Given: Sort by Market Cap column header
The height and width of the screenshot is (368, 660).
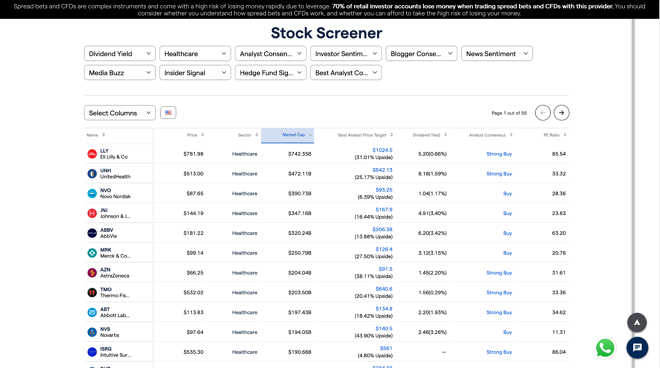Looking at the screenshot, I should [287, 135].
